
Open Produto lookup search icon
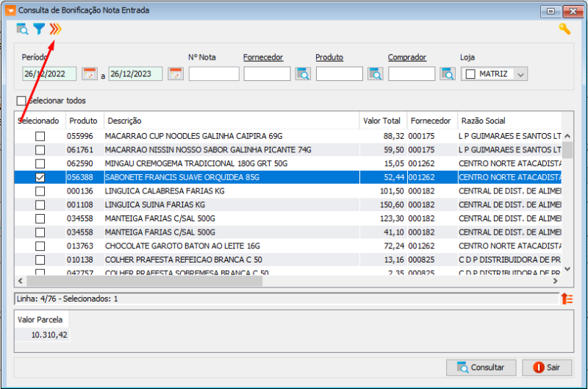pyautogui.click(x=376, y=74)
